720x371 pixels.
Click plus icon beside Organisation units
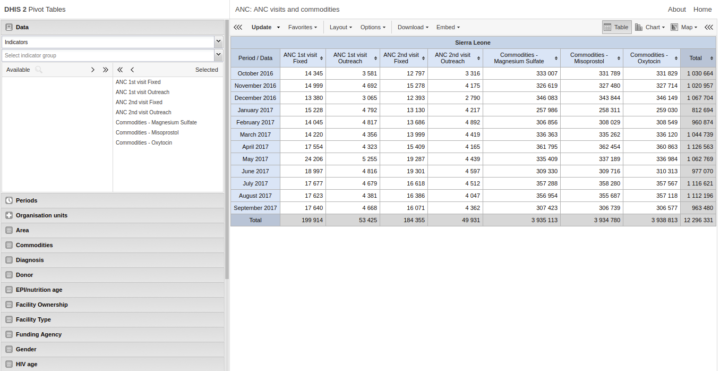(x=9, y=215)
